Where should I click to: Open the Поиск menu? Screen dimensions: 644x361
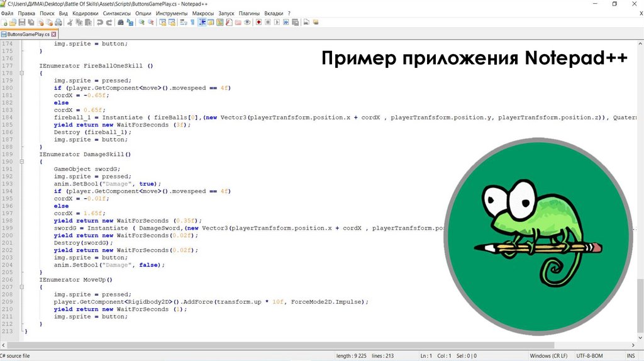(47, 13)
